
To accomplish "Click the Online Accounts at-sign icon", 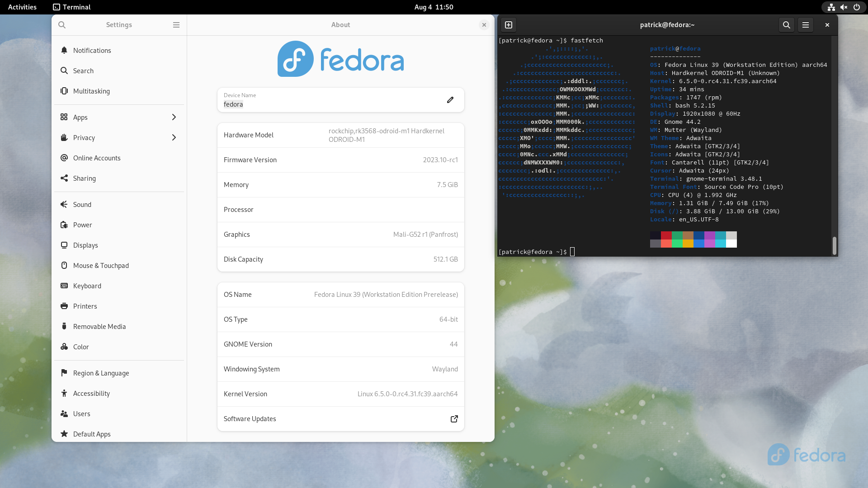I will click(x=64, y=158).
